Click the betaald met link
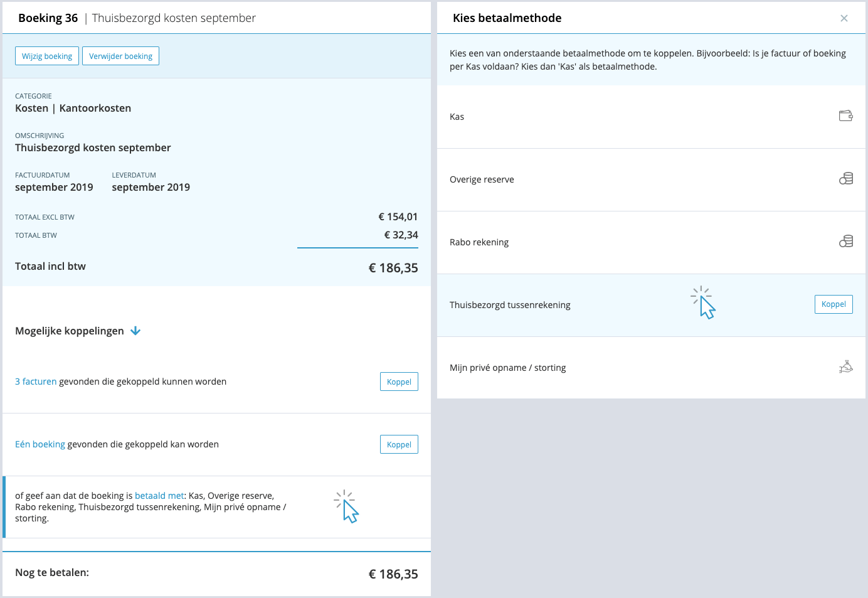This screenshot has width=868, height=598. coord(159,496)
